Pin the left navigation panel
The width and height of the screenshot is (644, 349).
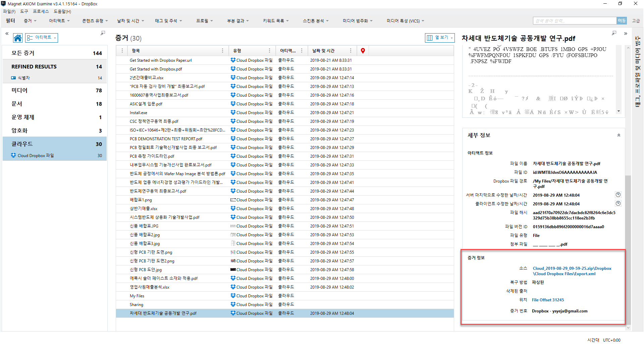(x=103, y=33)
